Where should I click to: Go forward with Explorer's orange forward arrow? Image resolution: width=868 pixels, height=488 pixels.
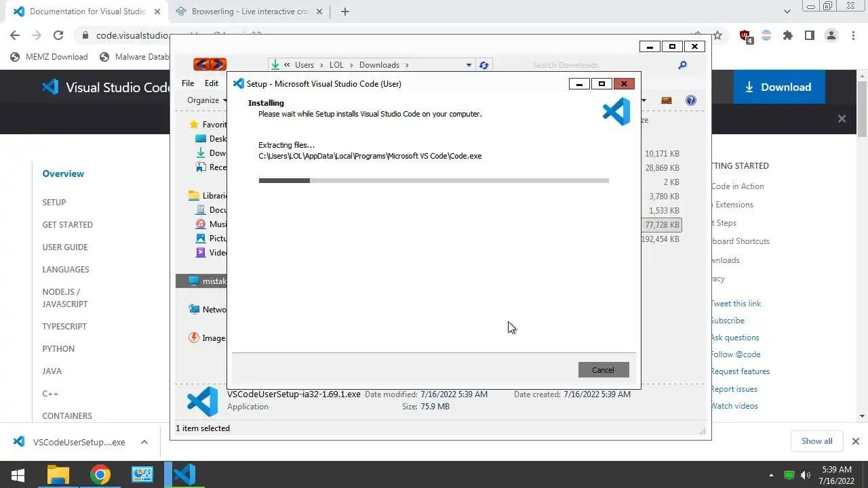pyautogui.click(x=218, y=64)
